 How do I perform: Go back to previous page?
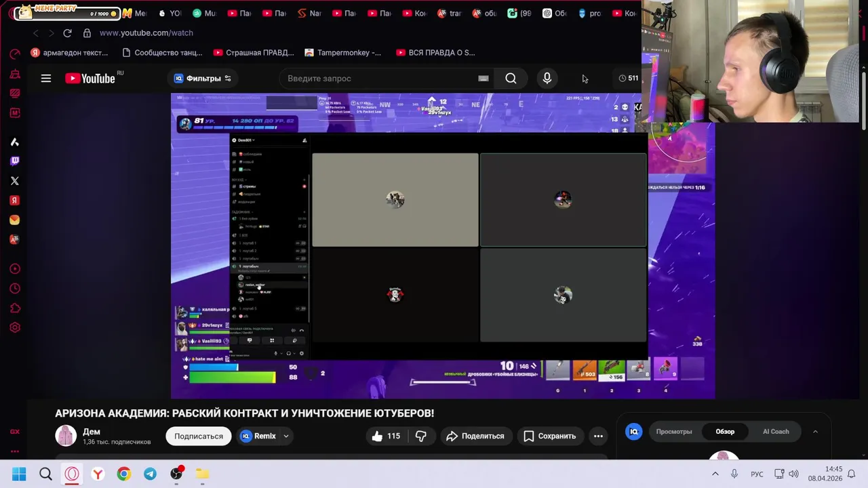coord(36,33)
